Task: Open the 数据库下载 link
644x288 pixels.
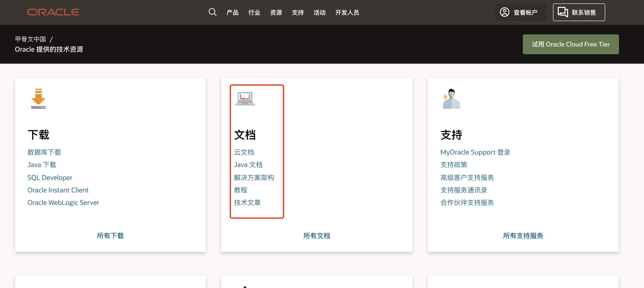Action: tap(44, 152)
